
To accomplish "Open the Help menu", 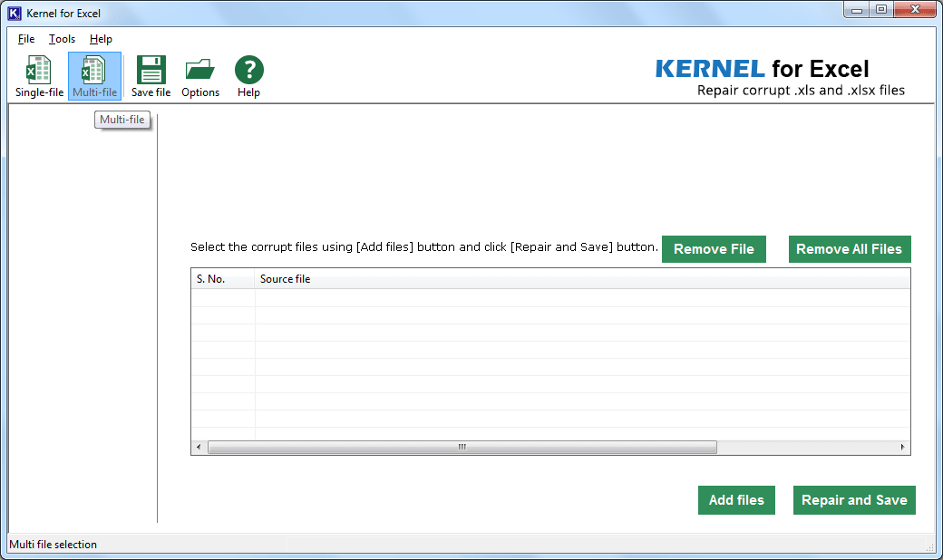I will pos(101,39).
